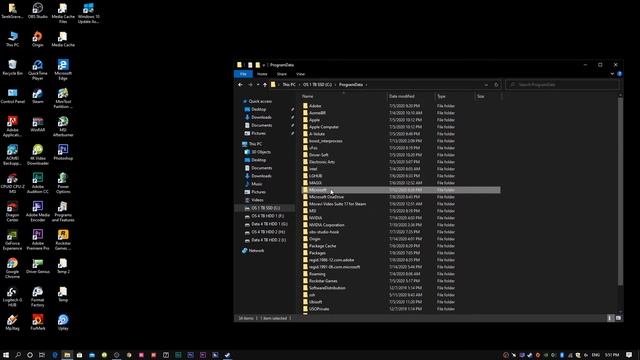Select Google Chrome desktop icon

[x=12, y=268]
